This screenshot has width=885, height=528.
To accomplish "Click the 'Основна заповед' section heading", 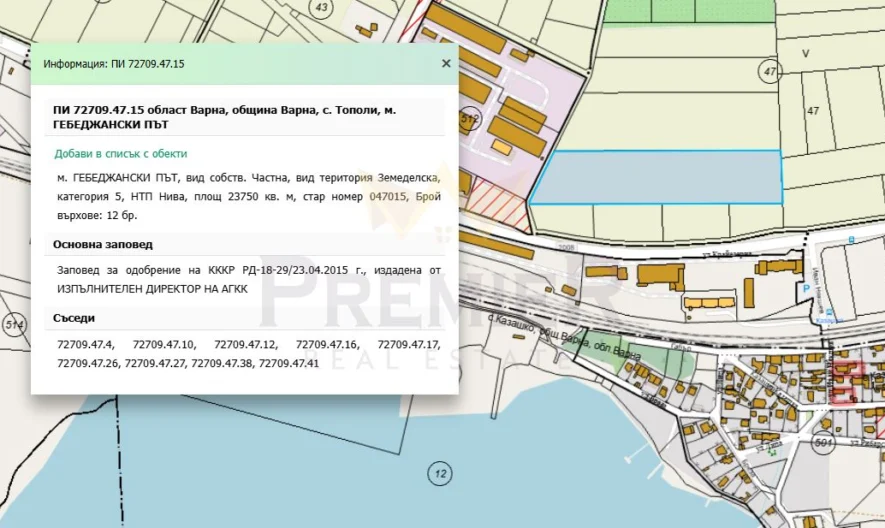I will click(103, 244).
